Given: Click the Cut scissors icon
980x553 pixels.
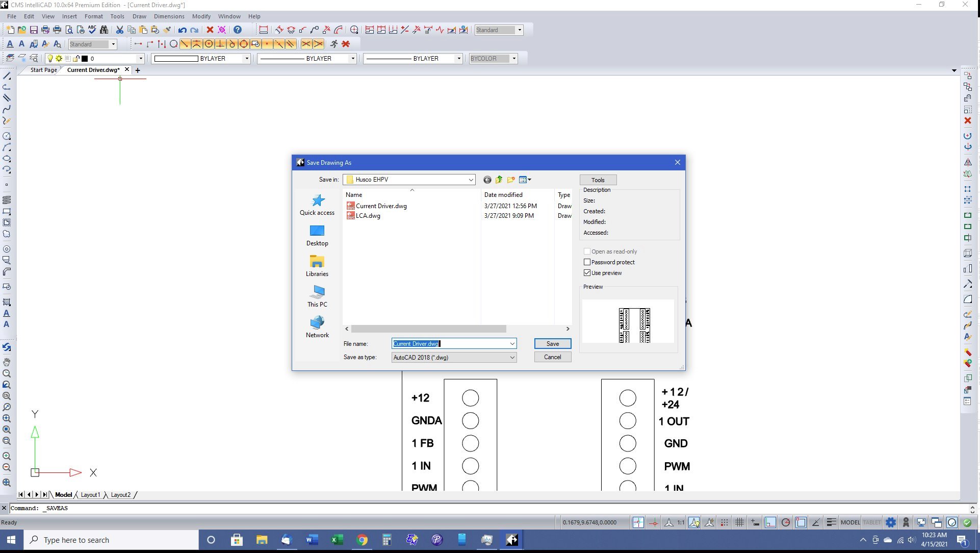Looking at the screenshot, I should tap(119, 30).
